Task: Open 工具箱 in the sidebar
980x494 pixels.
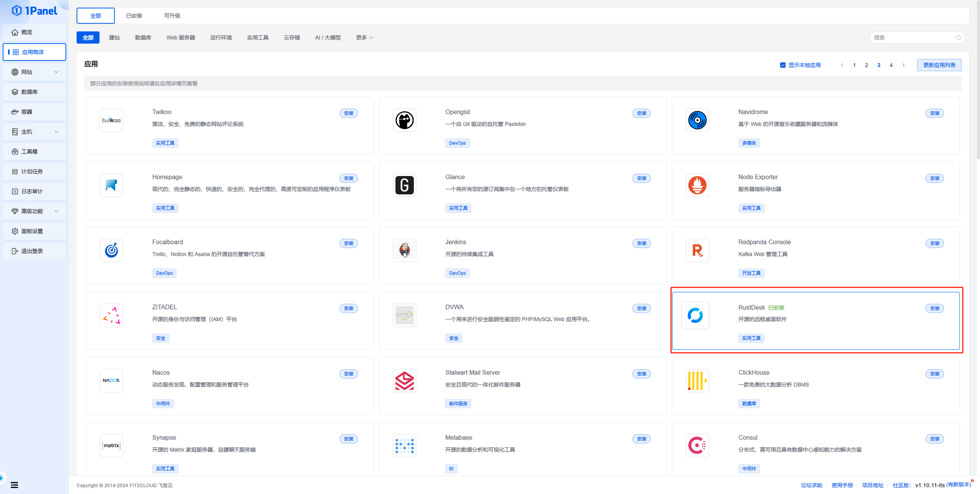Action: click(x=34, y=152)
